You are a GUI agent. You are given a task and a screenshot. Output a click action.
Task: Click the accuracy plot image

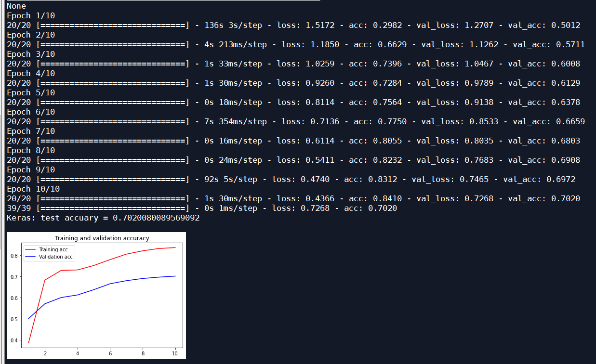coord(96,296)
